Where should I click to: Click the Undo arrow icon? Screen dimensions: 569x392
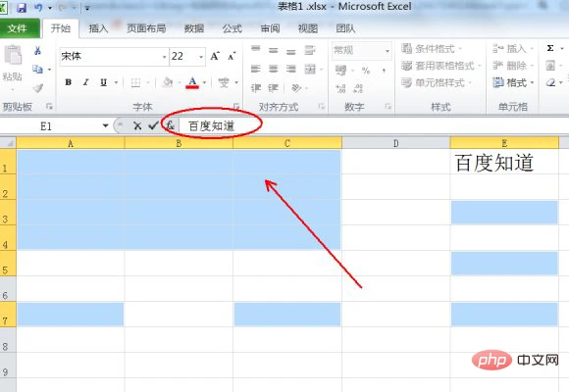[38, 7]
